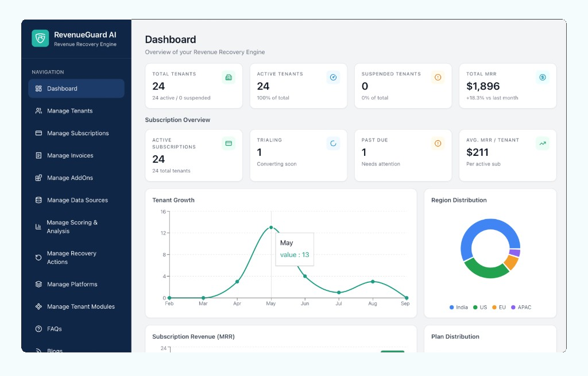Click the $211 Avg. MRR per tenant value
The image size is (588, 376).
pyautogui.click(x=477, y=152)
